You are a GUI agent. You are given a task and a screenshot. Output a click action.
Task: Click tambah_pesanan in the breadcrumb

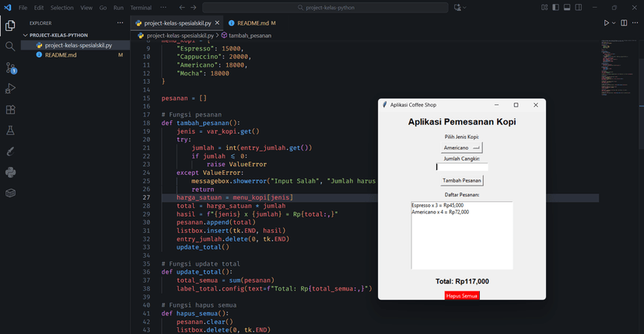point(250,36)
